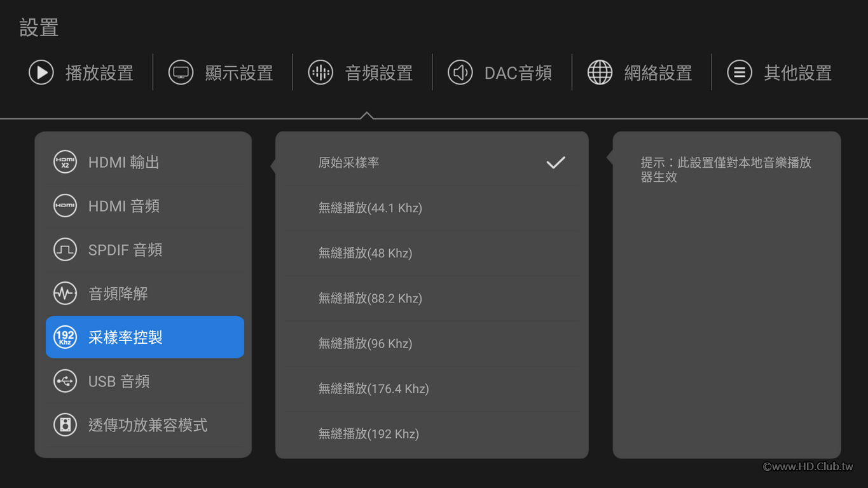Click the speaker-box icon for 透傳功放兼容模式
This screenshot has width=868, height=488.
click(65, 425)
